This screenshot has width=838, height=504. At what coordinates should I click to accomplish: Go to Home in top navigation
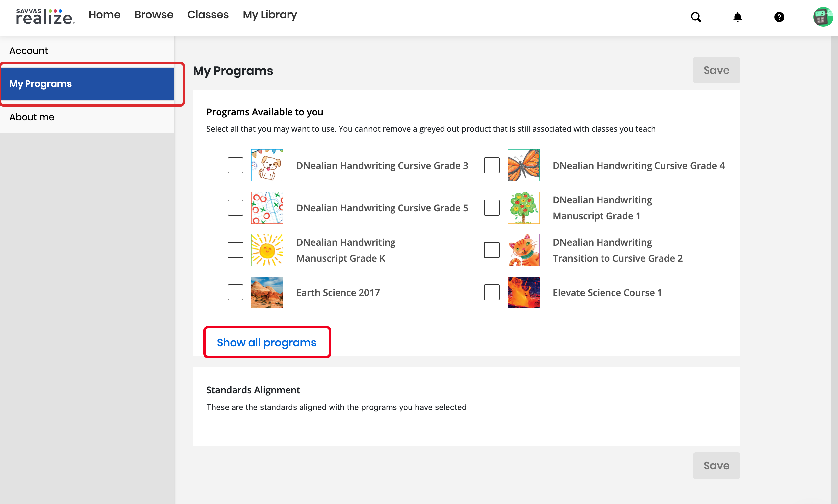click(104, 15)
